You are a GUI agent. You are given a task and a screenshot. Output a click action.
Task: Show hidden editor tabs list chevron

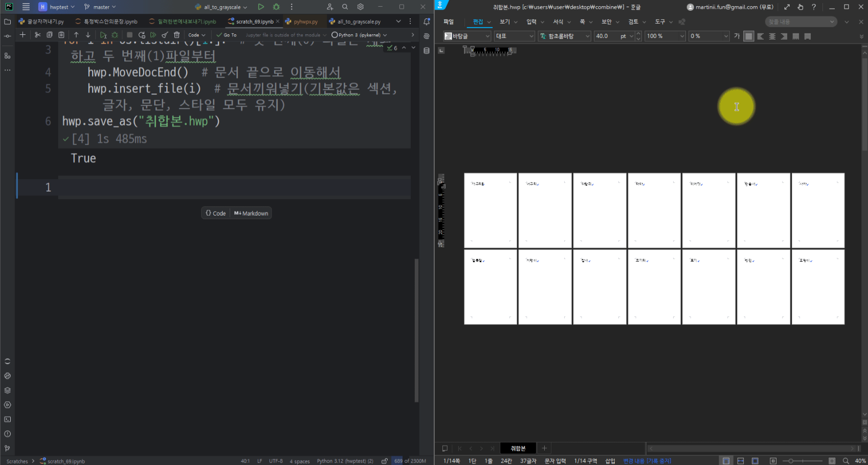point(398,21)
